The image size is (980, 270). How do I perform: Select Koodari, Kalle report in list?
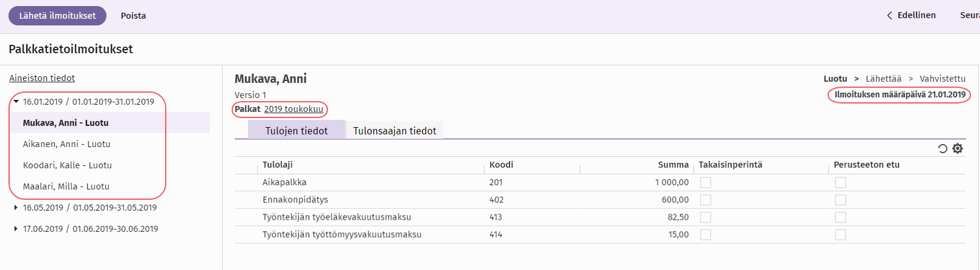[67, 165]
